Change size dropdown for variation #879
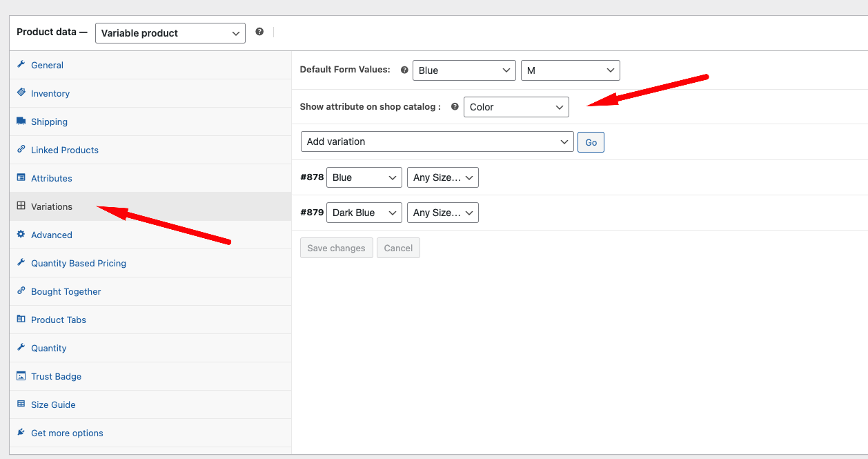 (x=442, y=213)
